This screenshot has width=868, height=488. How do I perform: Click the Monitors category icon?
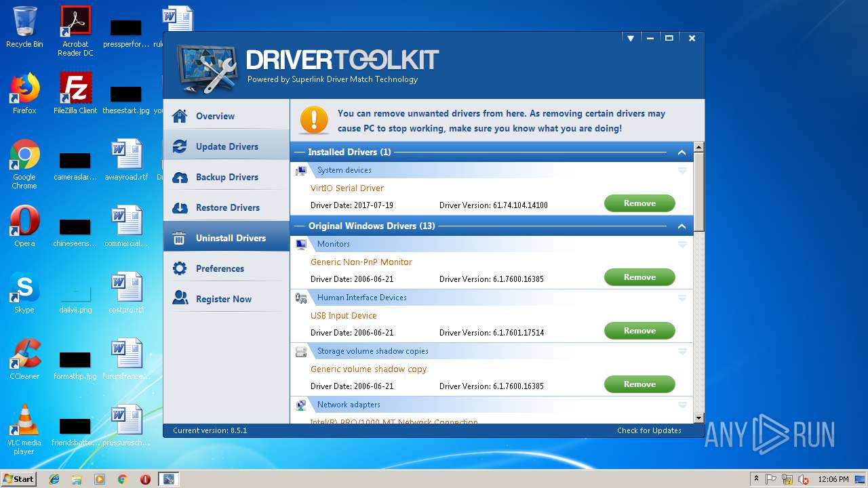coord(301,244)
